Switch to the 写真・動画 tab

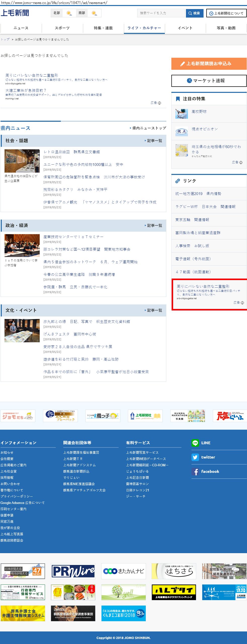[x=226, y=28]
